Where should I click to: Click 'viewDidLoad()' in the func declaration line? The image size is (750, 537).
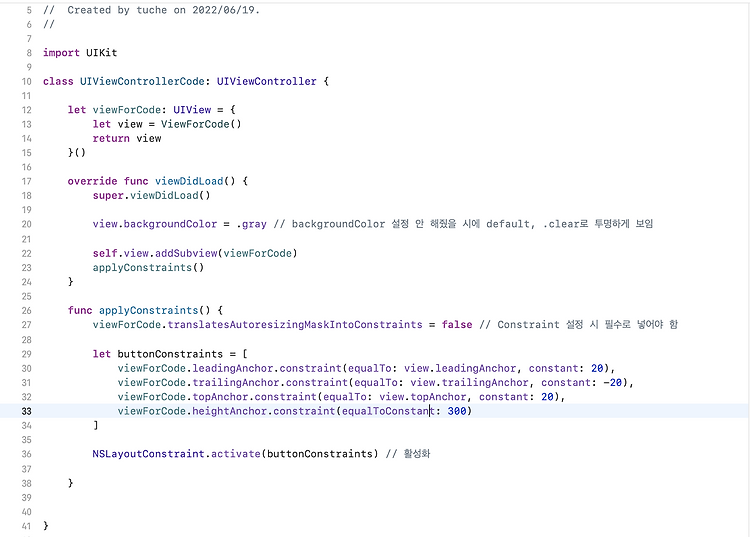click(x=195, y=181)
